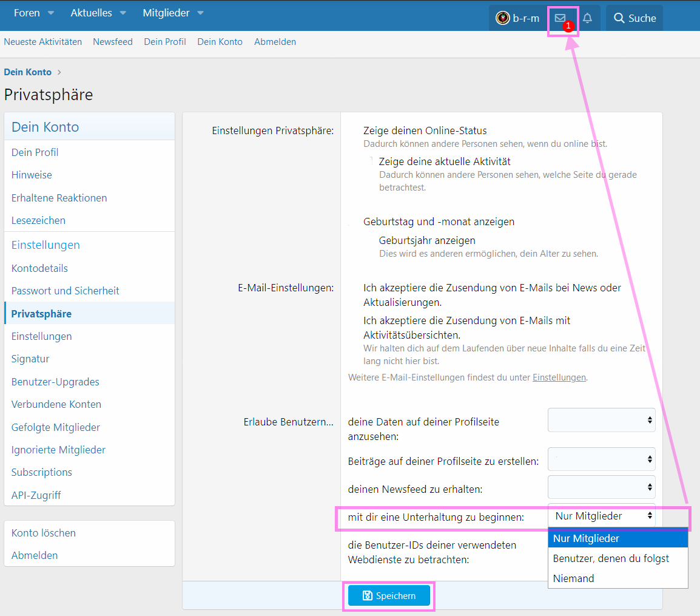Open the alerts bell icon
This screenshot has width=700, height=616.
pyautogui.click(x=587, y=18)
